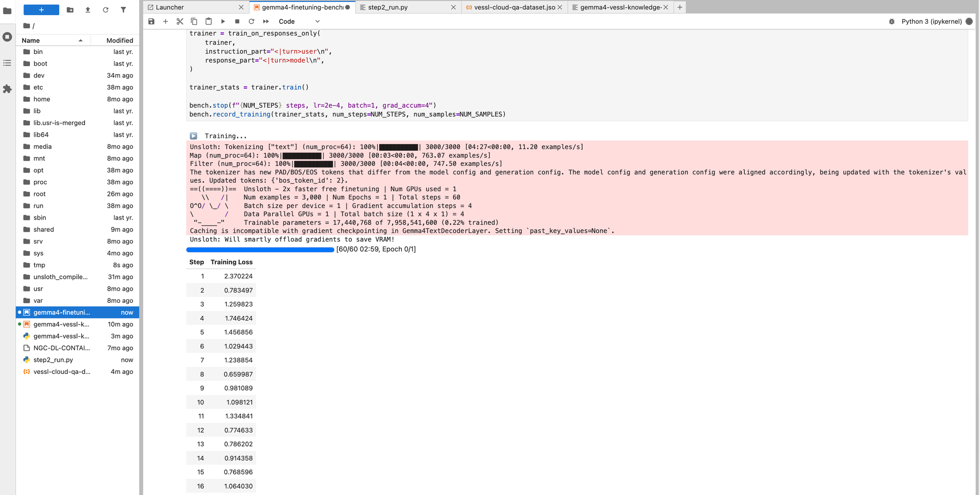
Task: Open the Extension Manager puzzle icon
Action: coord(7,89)
